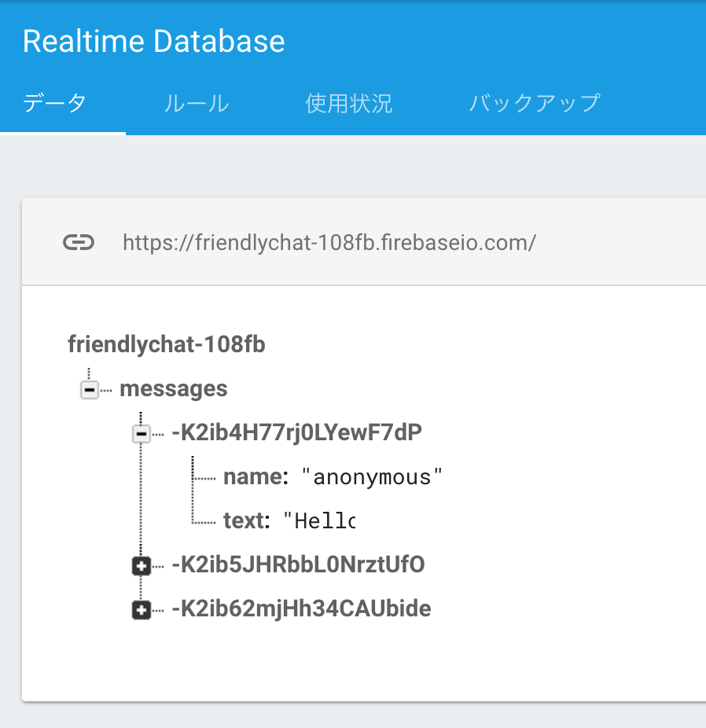
Task: Collapse the messages node
Action: tap(90, 389)
